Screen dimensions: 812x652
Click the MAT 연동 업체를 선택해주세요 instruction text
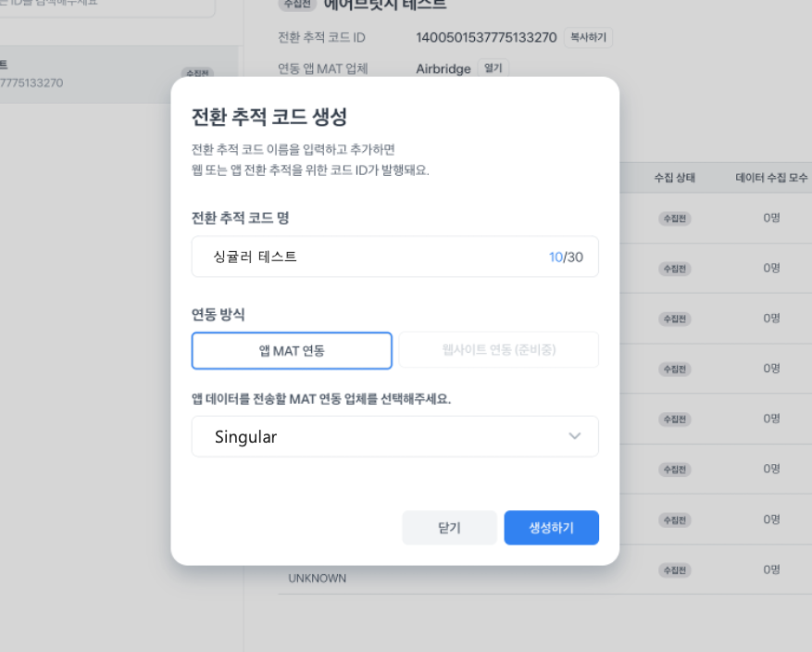pos(321,399)
